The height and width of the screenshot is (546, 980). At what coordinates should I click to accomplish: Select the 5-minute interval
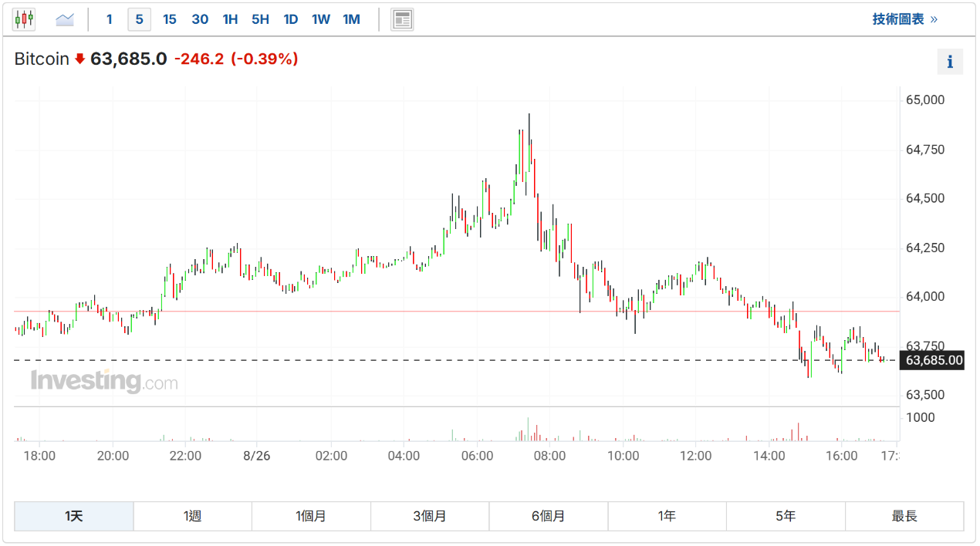[139, 19]
